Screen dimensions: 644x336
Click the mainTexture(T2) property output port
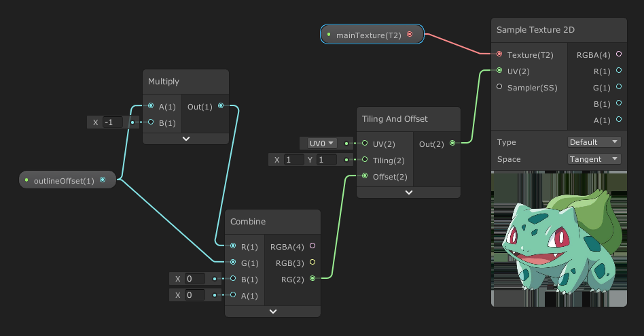410,34
